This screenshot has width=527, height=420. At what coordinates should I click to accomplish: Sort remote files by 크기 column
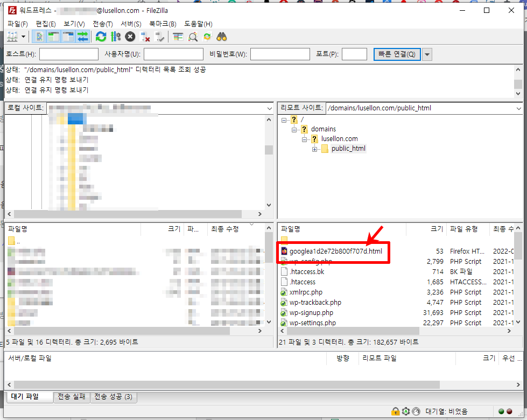[x=426, y=229]
